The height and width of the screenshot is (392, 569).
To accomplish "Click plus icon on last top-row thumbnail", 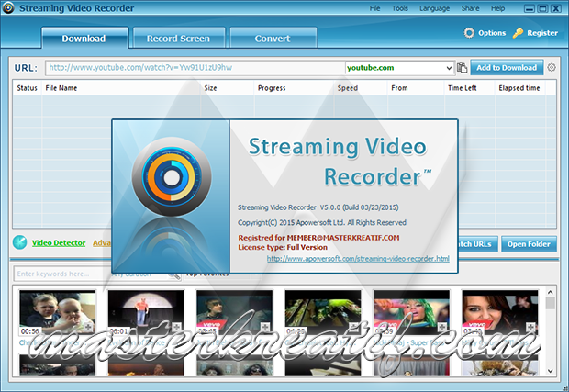I will (x=530, y=327).
